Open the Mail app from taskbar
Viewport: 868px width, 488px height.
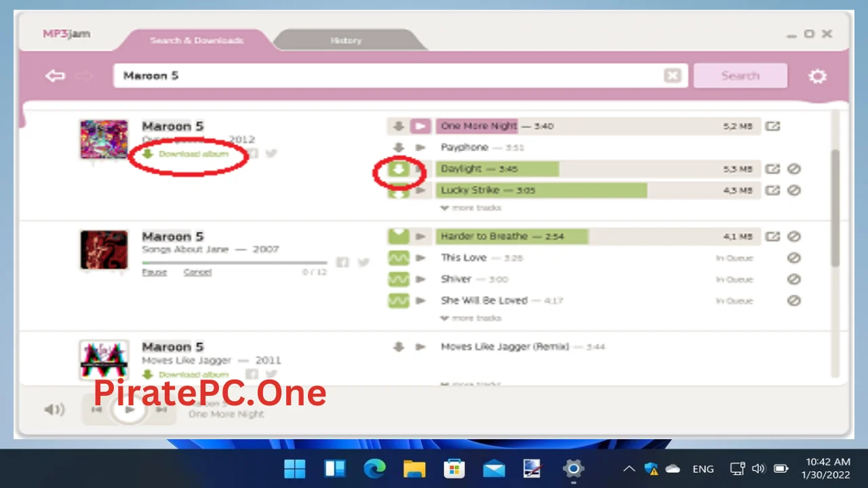(494, 468)
